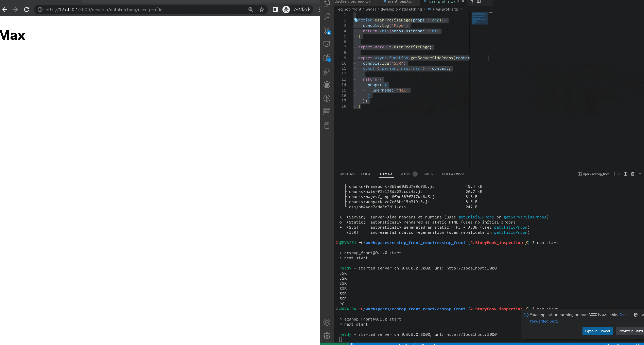
Task: Switch to the GITLENS panel tab
Action: [429, 174]
